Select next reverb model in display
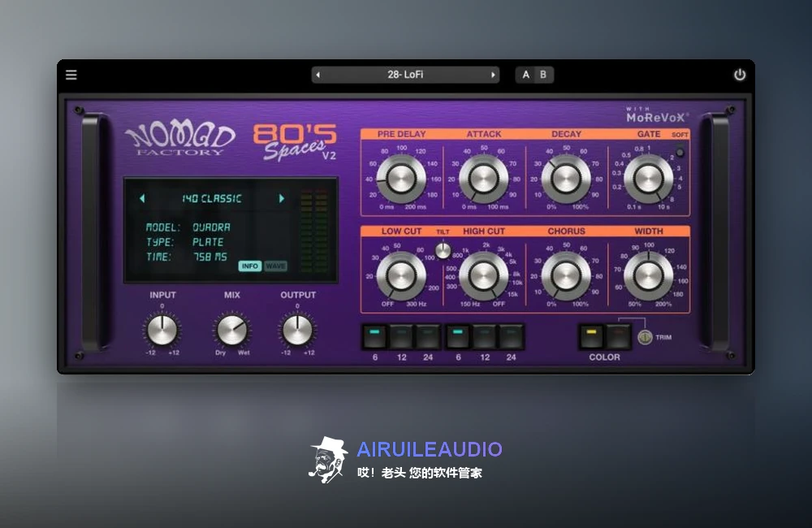The image size is (812, 528). pos(282,198)
